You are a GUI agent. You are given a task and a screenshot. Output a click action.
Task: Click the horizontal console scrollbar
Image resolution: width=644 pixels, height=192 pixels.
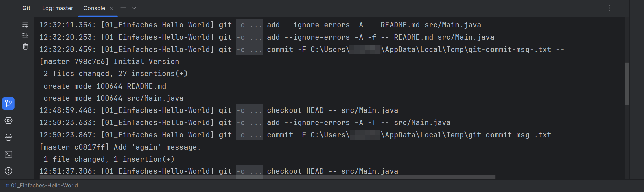click(267, 177)
